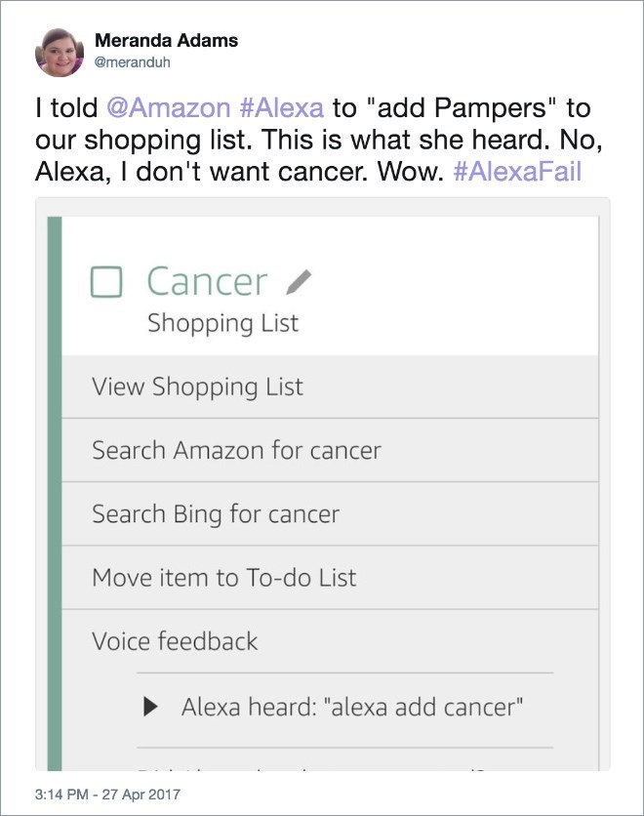The image size is (644, 816).
Task: Open the embedded Alexa app screenshot
Action: click(323, 483)
